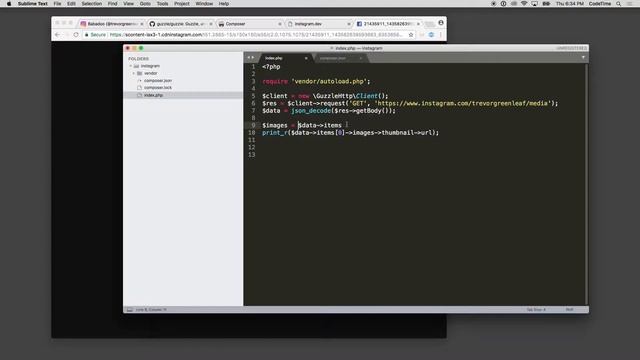Click 'print_r' on line 10
This screenshot has height=360, width=640.
(275, 133)
